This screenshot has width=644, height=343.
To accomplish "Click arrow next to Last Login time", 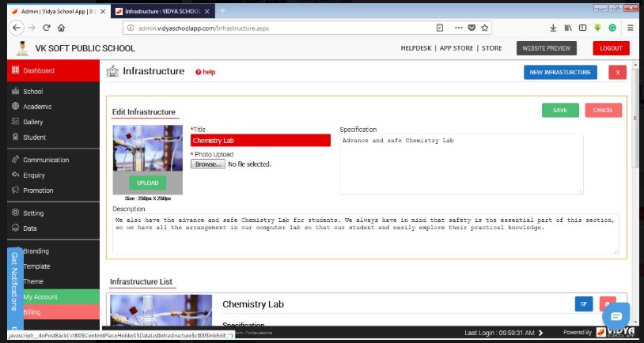I will click(540, 333).
